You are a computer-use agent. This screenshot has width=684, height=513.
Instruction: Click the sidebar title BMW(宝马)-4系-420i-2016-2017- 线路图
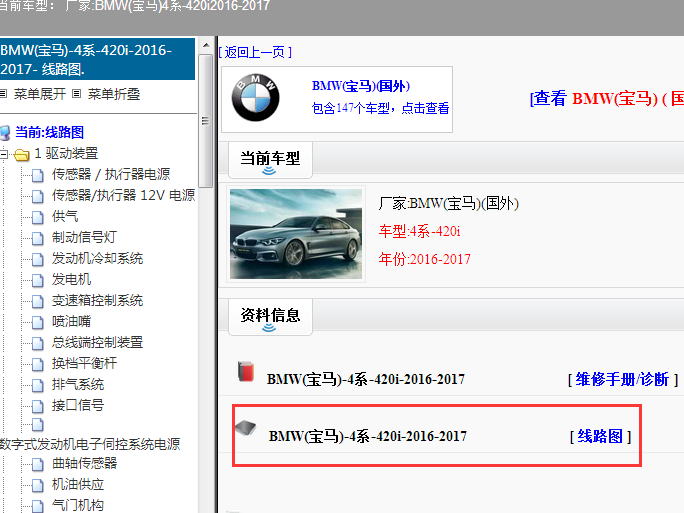[97, 59]
